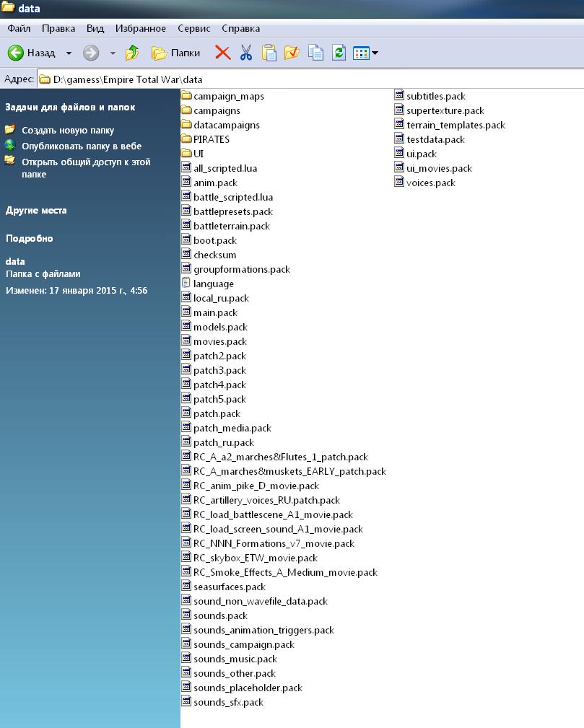This screenshot has width=584, height=728.
Task: Open the Избранное menu
Action: (x=140, y=28)
